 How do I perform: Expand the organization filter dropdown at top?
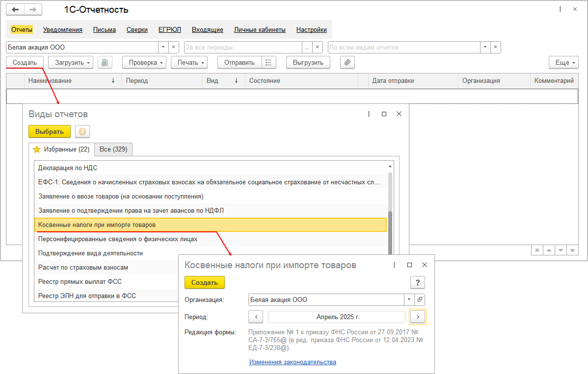pyautogui.click(x=163, y=47)
